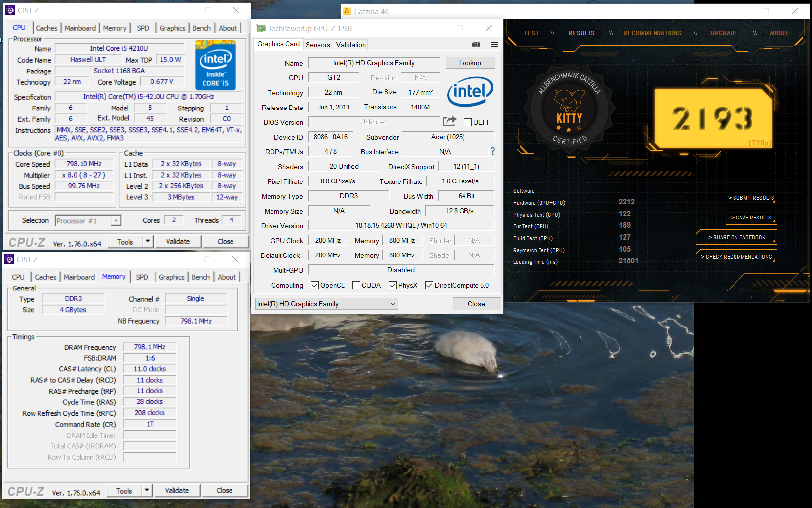Click the CPU-Z icon in top window title
812x508 pixels.
click(x=10, y=10)
